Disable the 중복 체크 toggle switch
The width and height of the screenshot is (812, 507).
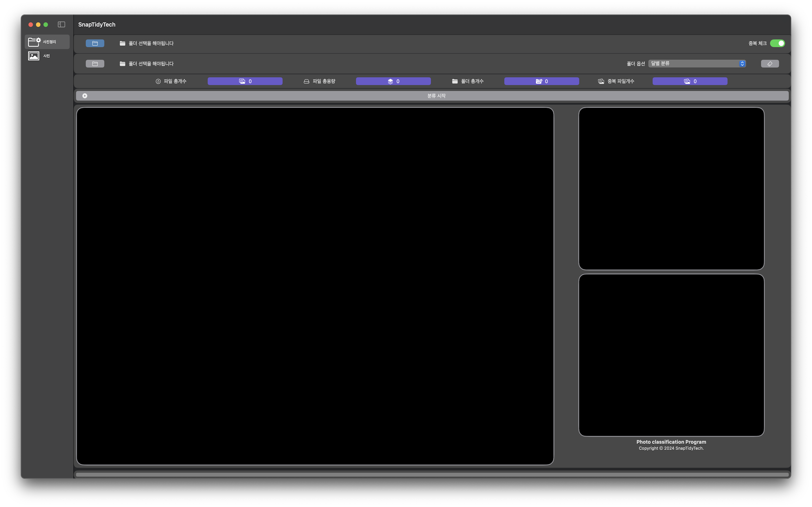click(777, 43)
